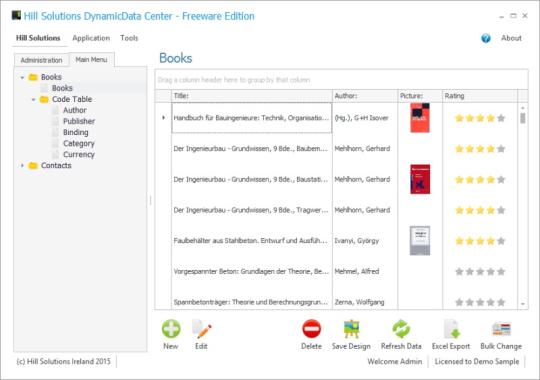The width and height of the screenshot is (540, 380).
Task: Click the Code Table folder icon
Action: pyautogui.click(x=44, y=99)
